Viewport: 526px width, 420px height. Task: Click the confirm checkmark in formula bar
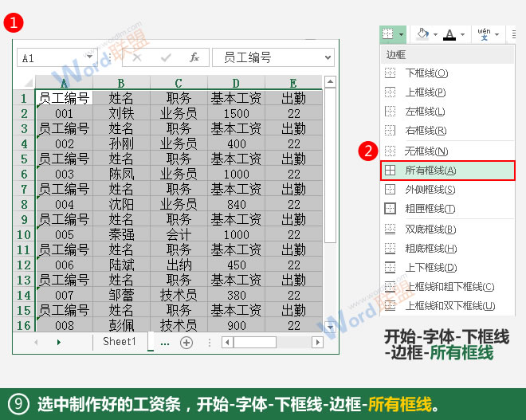point(166,57)
